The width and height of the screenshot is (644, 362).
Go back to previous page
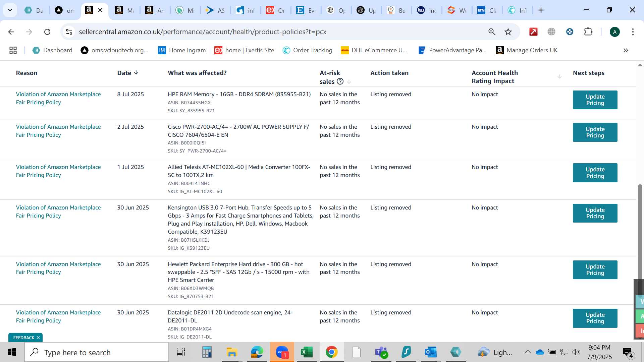point(11,32)
